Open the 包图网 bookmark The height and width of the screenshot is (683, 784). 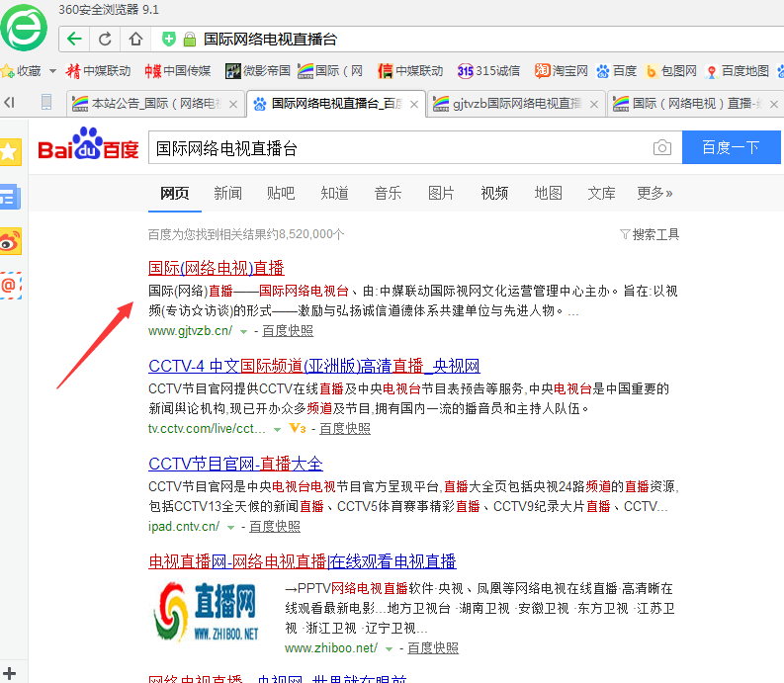(671, 71)
